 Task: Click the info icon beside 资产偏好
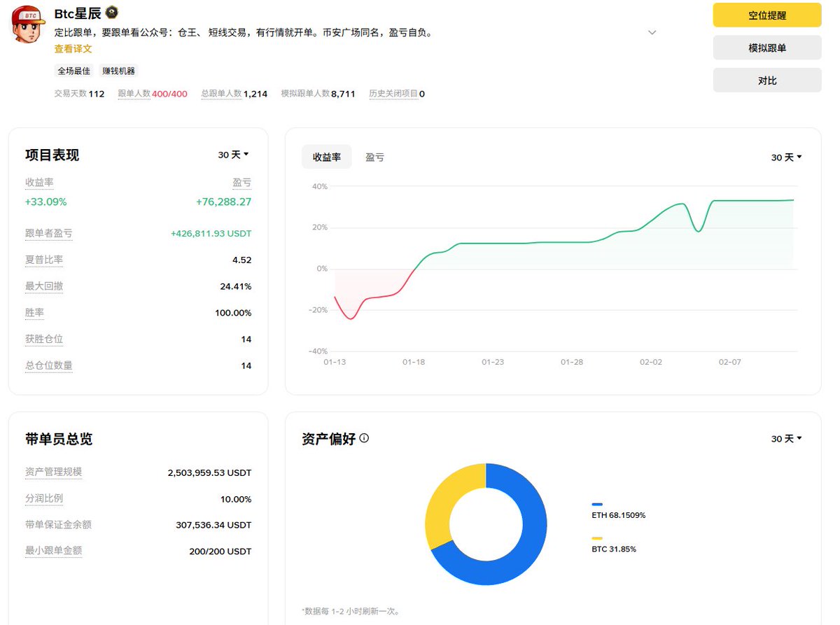coord(364,438)
